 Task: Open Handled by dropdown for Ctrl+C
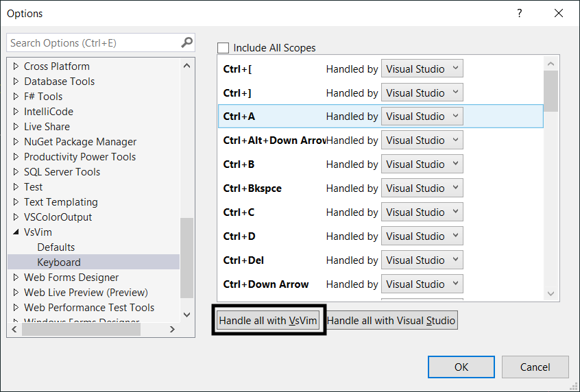(x=422, y=212)
